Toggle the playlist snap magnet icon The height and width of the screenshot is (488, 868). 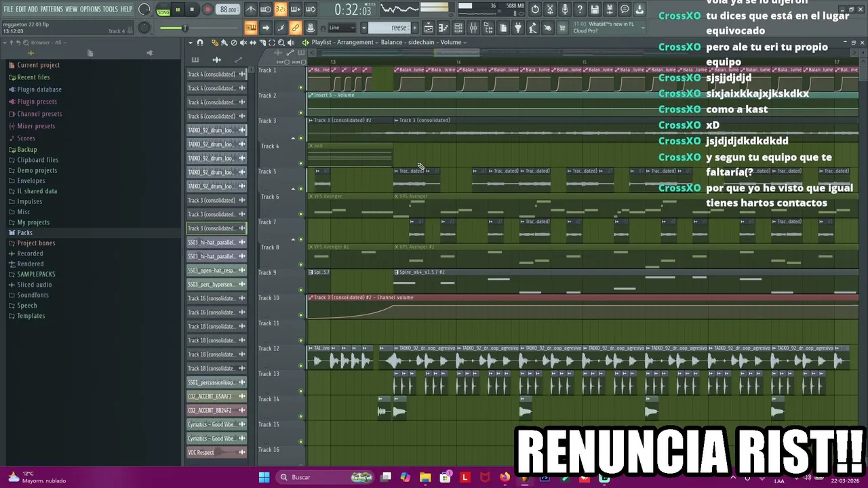point(199,43)
